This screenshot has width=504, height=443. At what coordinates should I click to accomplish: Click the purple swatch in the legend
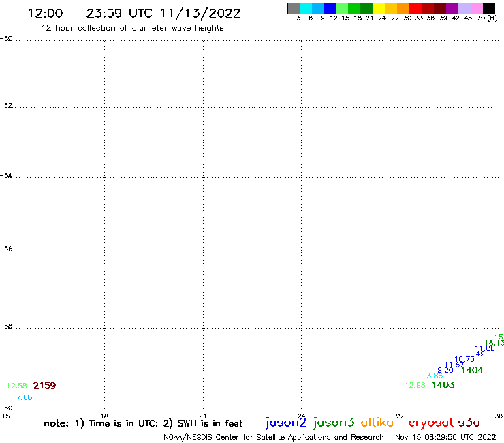pyautogui.click(x=452, y=8)
